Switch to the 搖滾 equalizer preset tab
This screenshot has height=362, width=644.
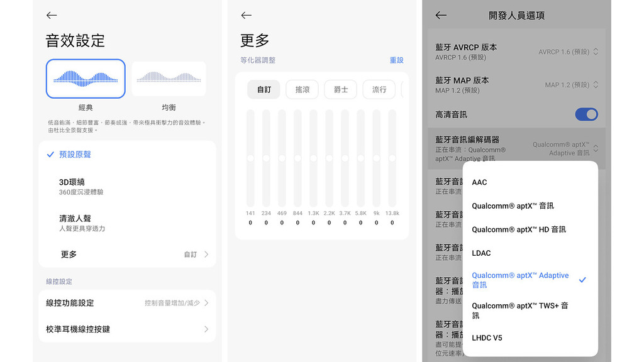[301, 89]
